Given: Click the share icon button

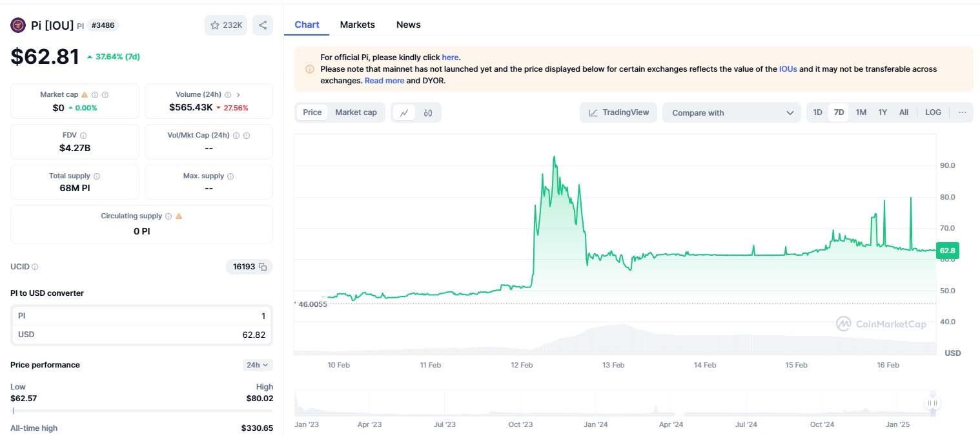Looking at the screenshot, I should [x=263, y=25].
